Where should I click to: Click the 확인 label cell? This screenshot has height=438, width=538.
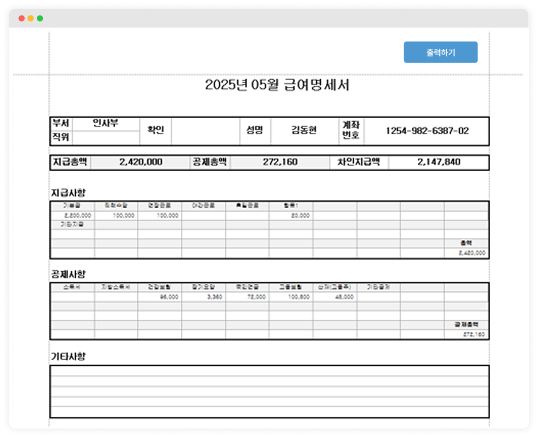155,130
